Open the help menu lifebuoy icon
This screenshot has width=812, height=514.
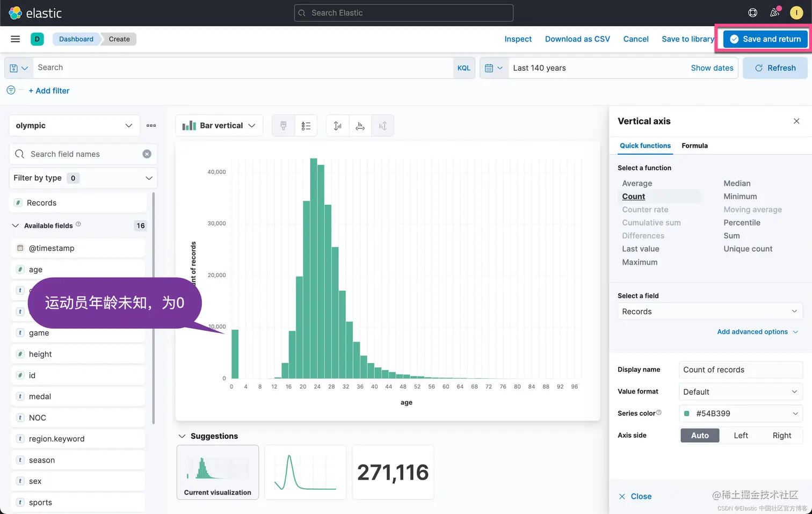[752, 13]
